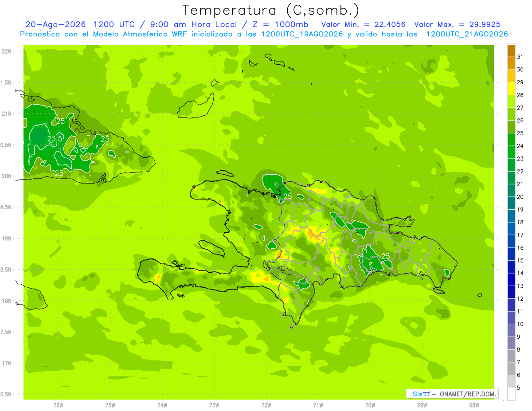Click the '22N' latitude label
The image size is (532, 411).
click(x=7, y=51)
